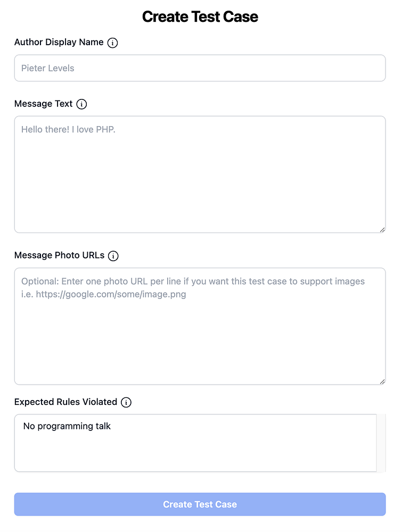Click the Create Test Case page heading
Image resolution: width=411 pixels, height=532 pixels.
(200, 16)
